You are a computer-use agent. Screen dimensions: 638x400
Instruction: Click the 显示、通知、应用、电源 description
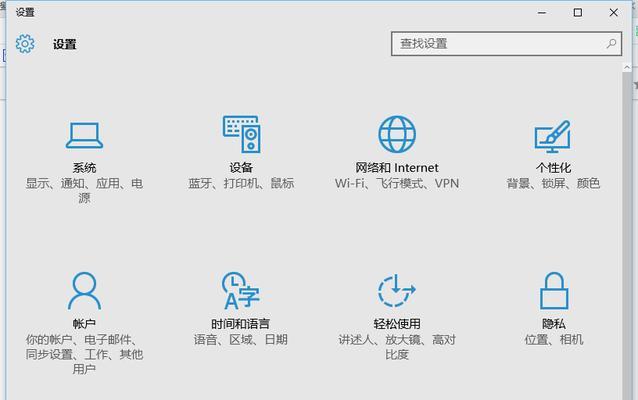coord(84,191)
